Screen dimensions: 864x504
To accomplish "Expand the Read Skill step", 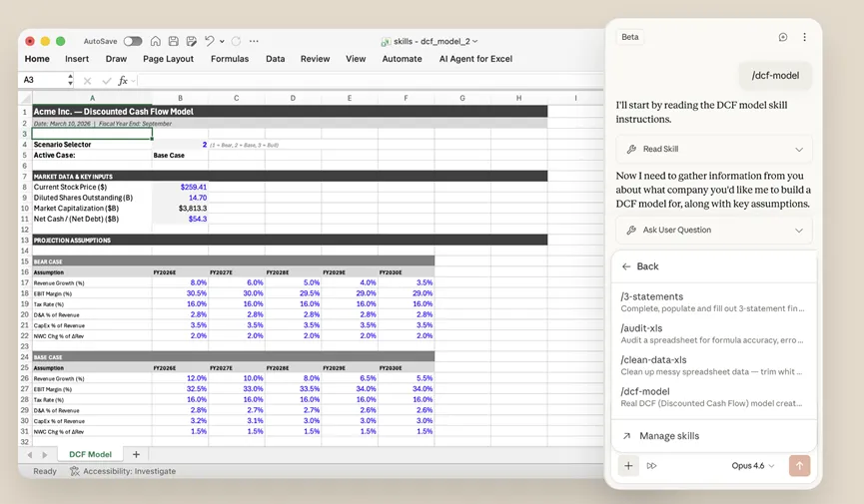I will coord(714,150).
